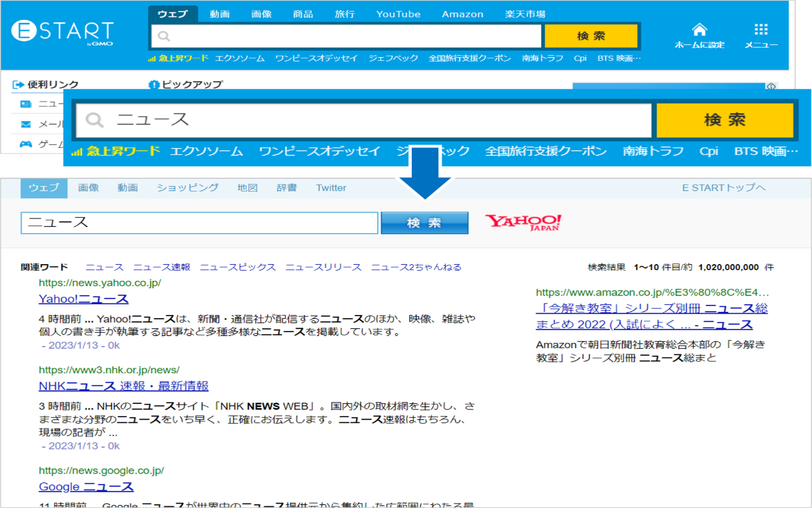Switch to the 動画 tab in E START header

[x=219, y=14]
